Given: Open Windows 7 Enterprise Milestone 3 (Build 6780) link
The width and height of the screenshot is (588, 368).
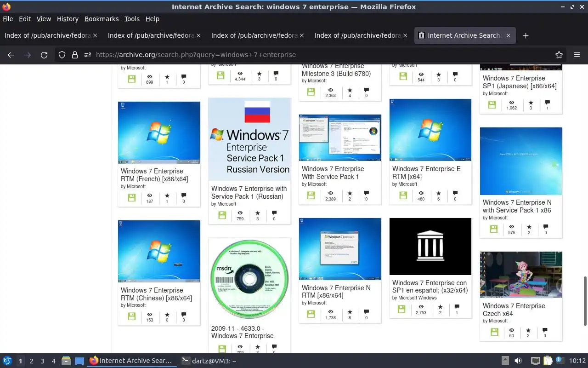Looking at the screenshot, I should pyautogui.click(x=336, y=70).
